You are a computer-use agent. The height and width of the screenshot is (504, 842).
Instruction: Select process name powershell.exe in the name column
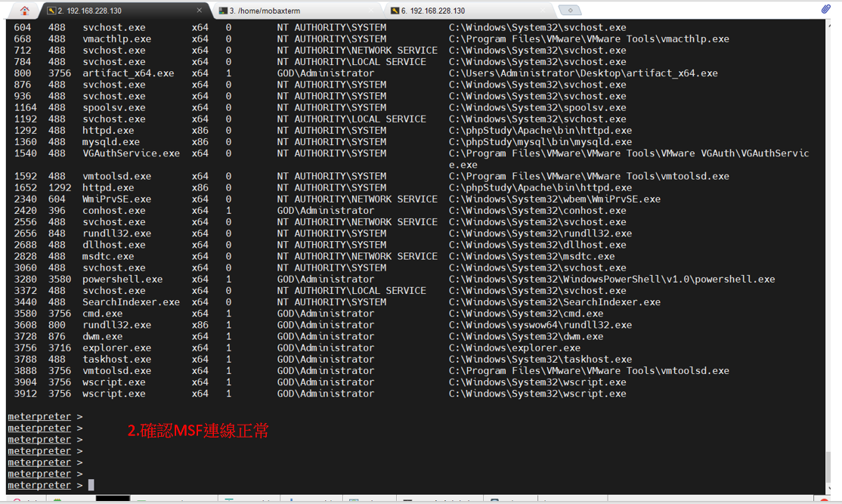[122, 279]
